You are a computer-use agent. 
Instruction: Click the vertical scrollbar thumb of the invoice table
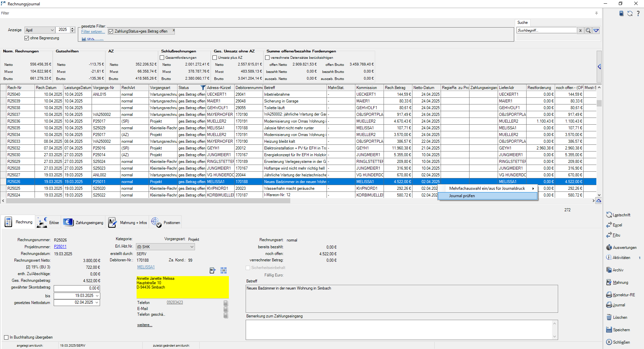coord(599,103)
